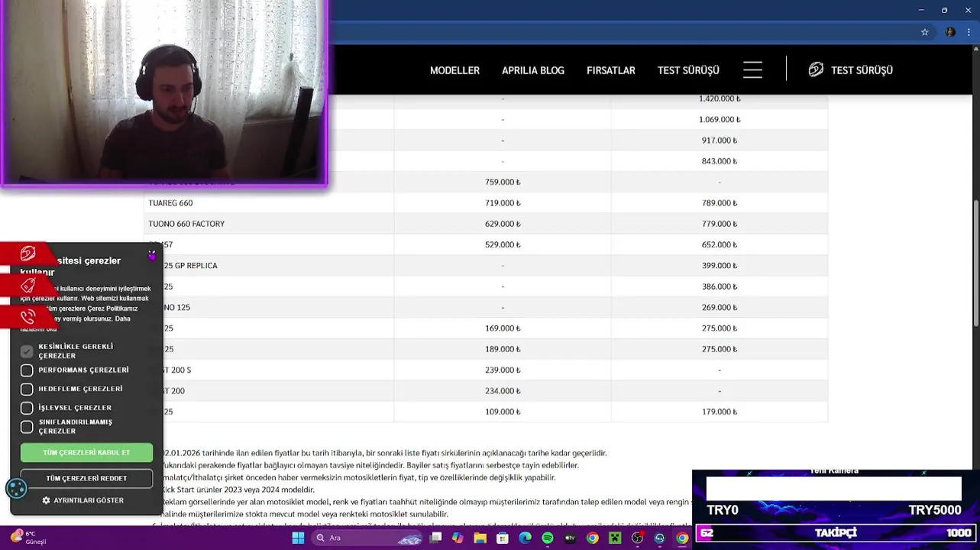Open the hamburger menu icon in header
Image resolution: width=980 pixels, height=550 pixels.
752,70
